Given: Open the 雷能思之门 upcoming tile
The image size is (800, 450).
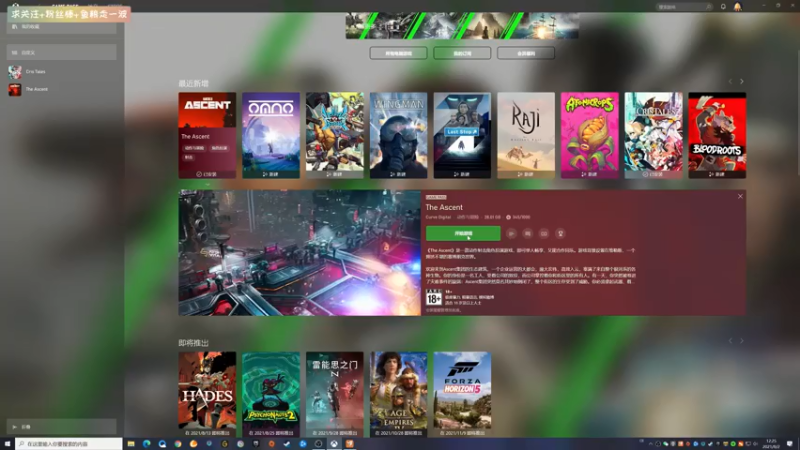Looking at the screenshot, I should click(x=335, y=393).
